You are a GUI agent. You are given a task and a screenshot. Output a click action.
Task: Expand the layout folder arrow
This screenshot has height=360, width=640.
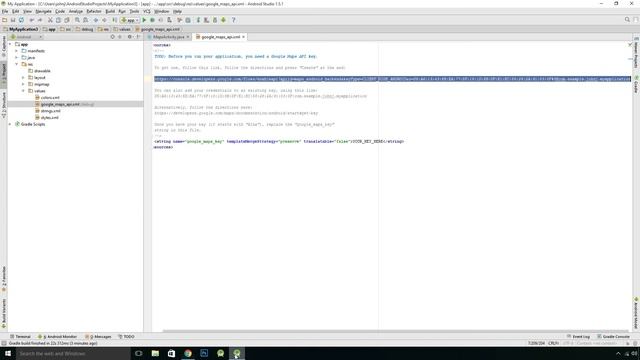(x=23, y=78)
